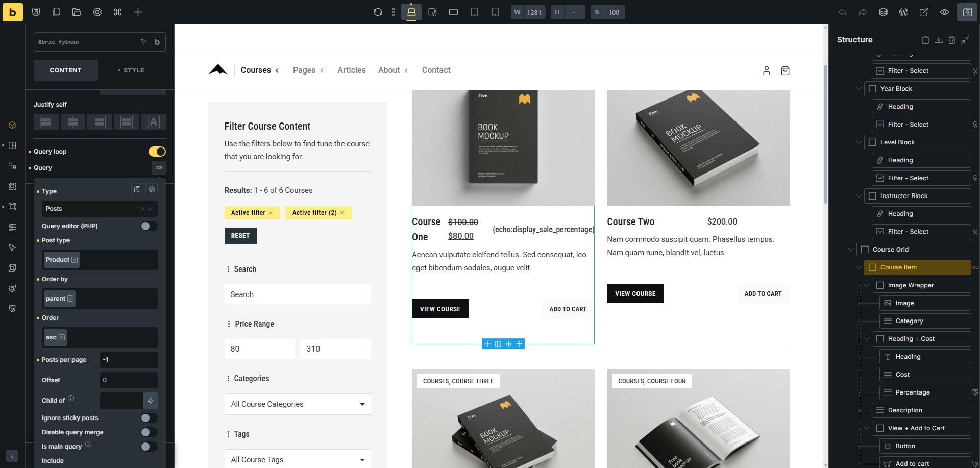Click the WordPress dashboard icon

click(x=903, y=12)
